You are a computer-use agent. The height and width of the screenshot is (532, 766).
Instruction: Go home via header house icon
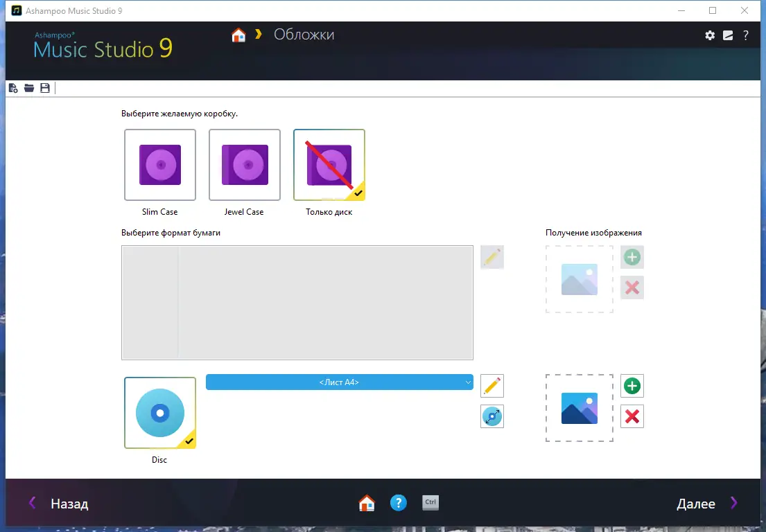(238, 35)
